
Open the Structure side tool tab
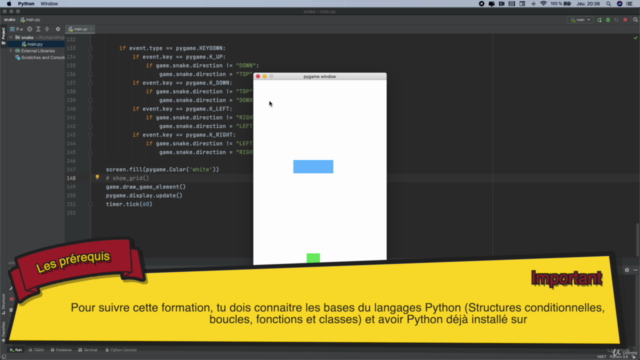pyautogui.click(x=3, y=304)
